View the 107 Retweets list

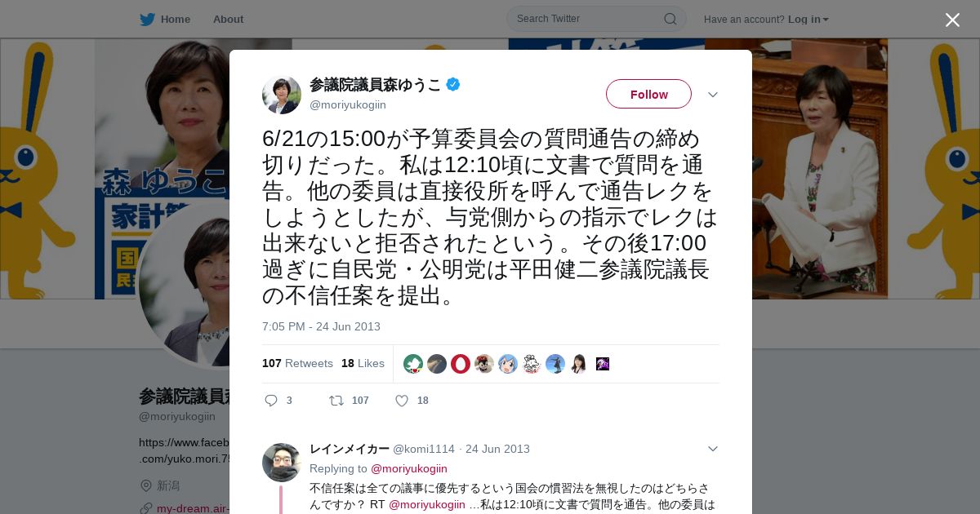point(297,363)
